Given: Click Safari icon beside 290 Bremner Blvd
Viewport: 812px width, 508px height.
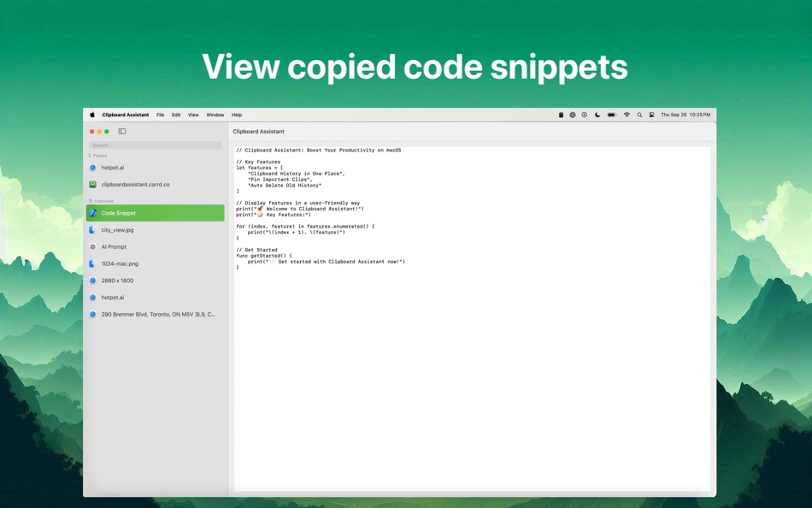Looking at the screenshot, I should click(x=92, y=314).
